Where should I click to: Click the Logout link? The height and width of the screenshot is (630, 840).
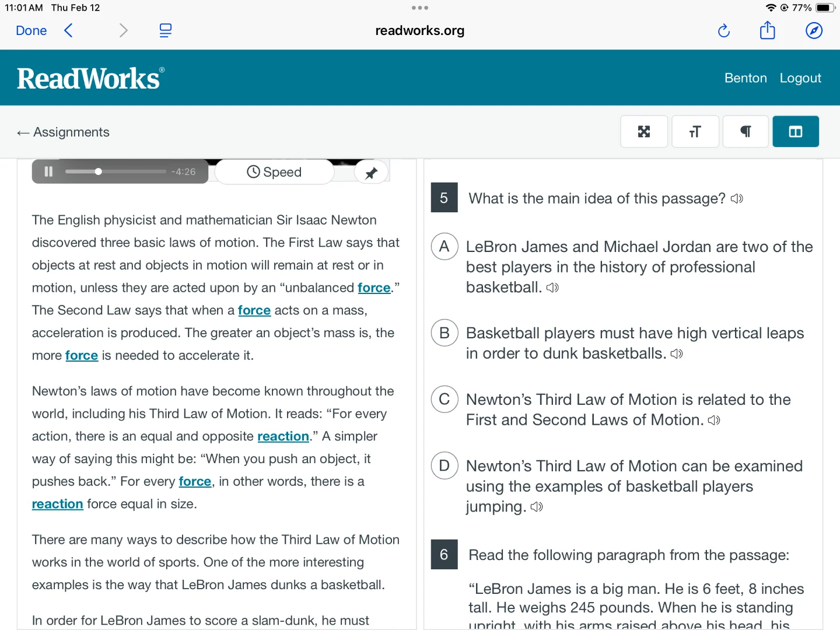tap(800, 78)
